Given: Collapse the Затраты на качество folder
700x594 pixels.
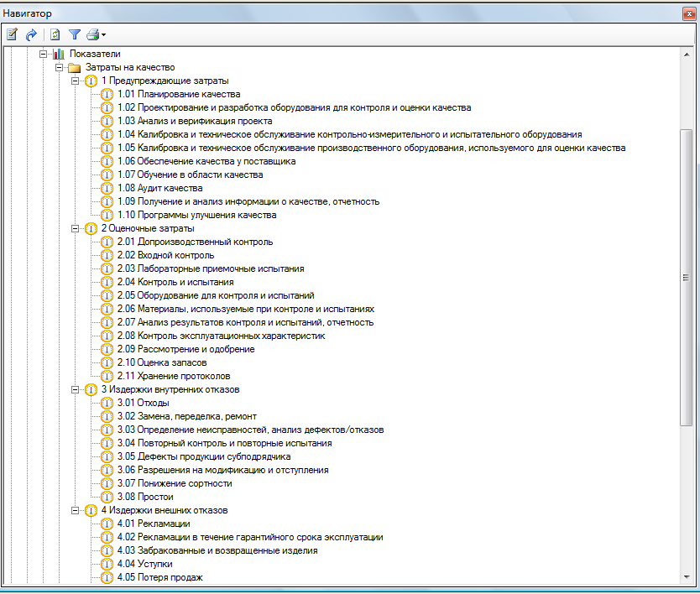Looking at the screenshot, I should (x=59, y=67).
